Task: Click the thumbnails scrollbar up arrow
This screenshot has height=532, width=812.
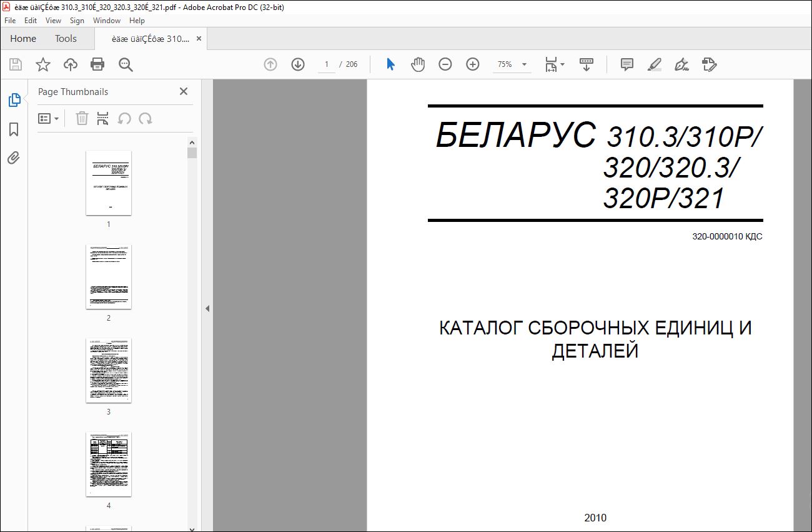Action: (192, 142)
